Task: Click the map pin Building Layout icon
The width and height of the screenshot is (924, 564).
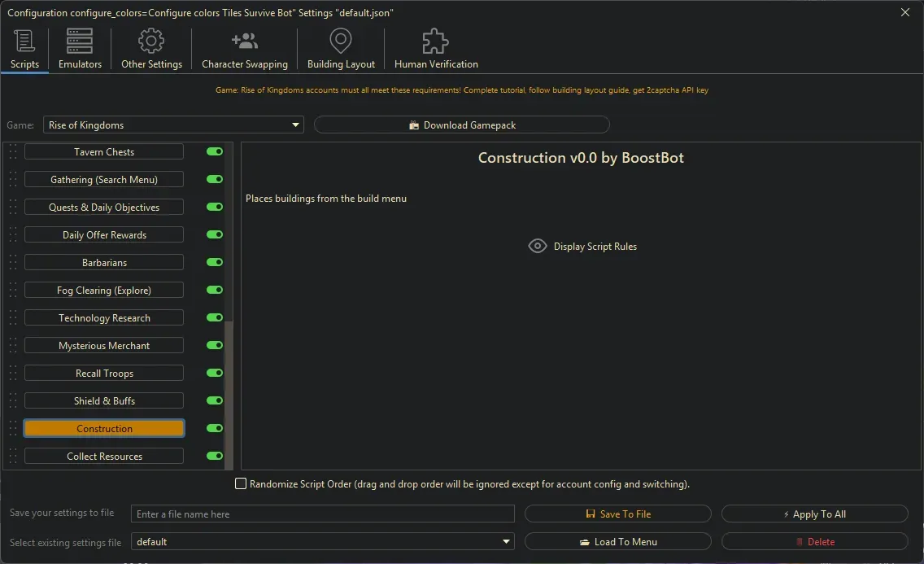Action: click(x=340, y=41)
